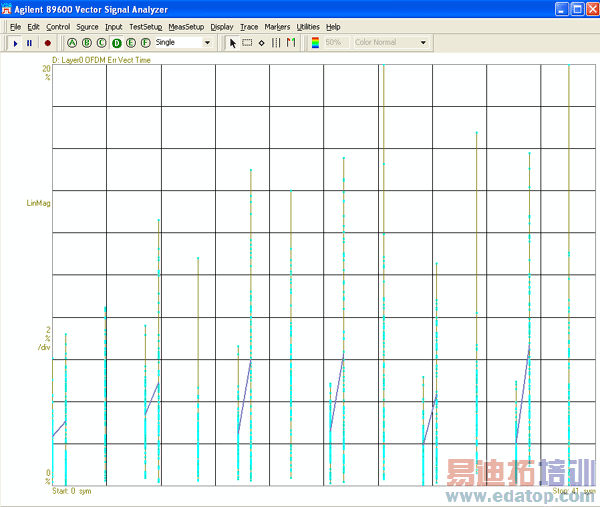
Task: Click the 50% value field
Action: [336, 42]
